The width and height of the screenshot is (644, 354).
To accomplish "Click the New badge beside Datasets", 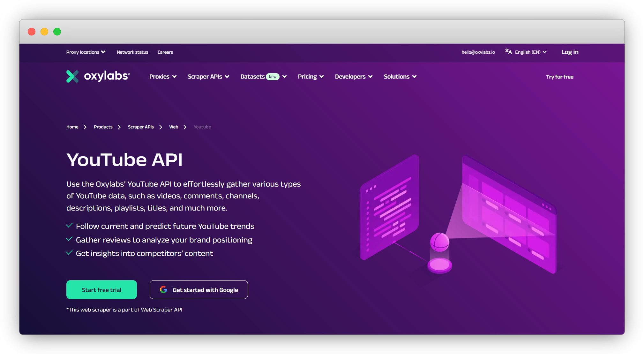I will 273,77.
